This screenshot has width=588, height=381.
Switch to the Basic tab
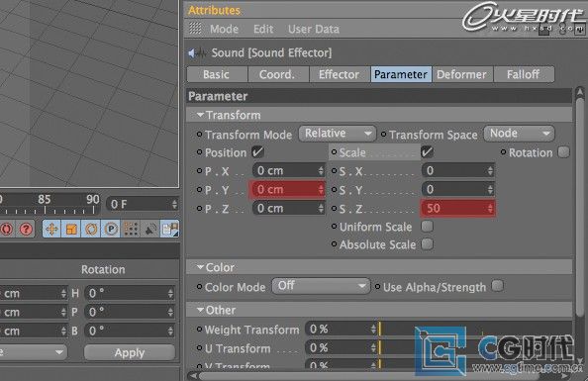tap(217, 74)
